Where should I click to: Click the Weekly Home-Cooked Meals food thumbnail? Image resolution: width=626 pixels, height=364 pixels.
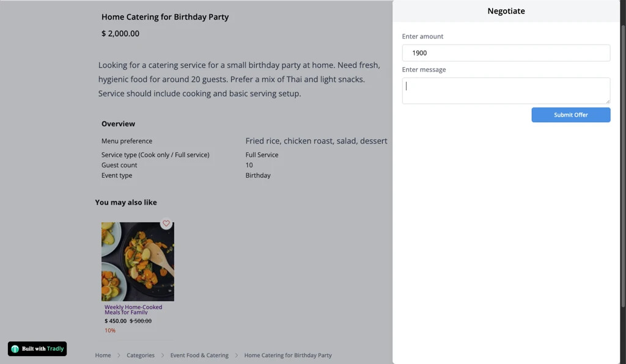tap(138, 261)
